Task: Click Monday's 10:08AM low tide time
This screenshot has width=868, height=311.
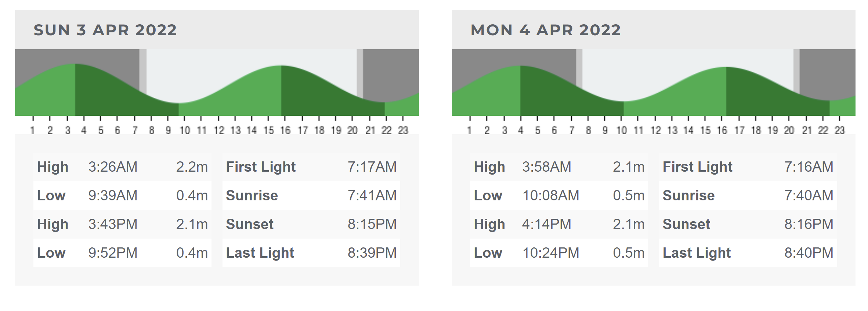Action: tap(551, 196)
